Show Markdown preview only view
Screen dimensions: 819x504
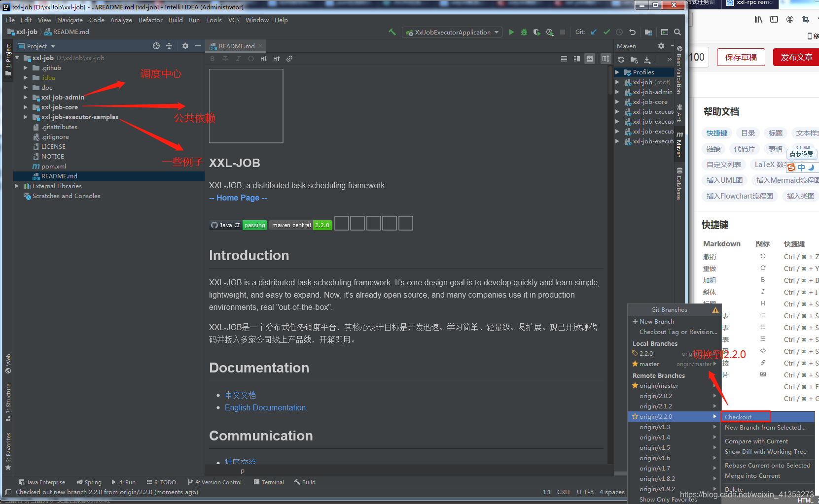pos(590,59)
